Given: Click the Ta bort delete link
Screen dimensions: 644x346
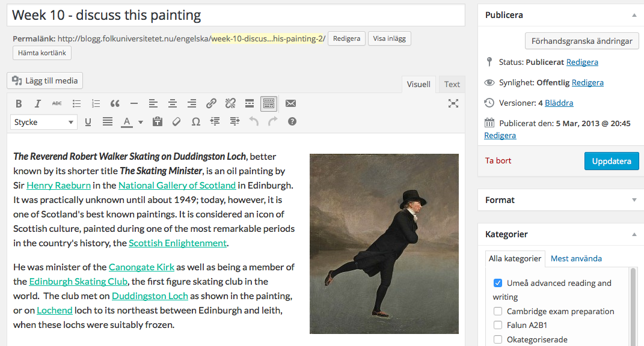Looking at the screenshot, I should point(498,160).
